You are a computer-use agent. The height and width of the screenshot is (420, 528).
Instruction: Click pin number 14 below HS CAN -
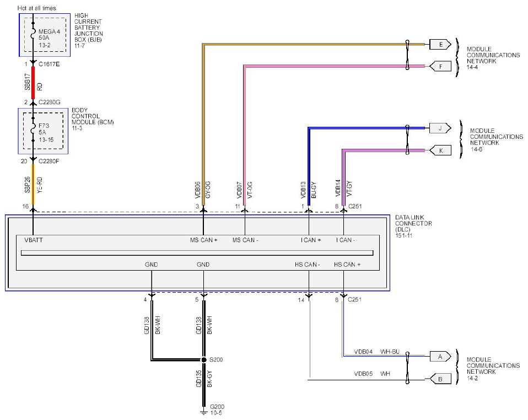point(301,300)
